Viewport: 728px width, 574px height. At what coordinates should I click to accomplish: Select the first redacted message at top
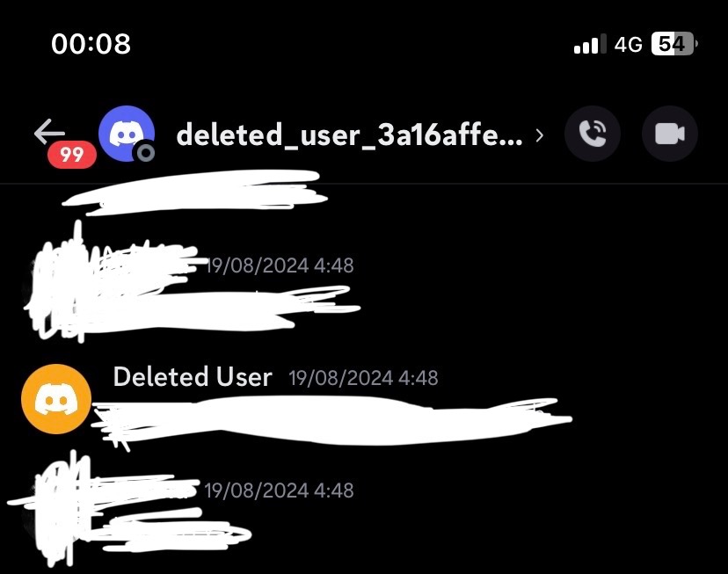[x=195, y=193]
